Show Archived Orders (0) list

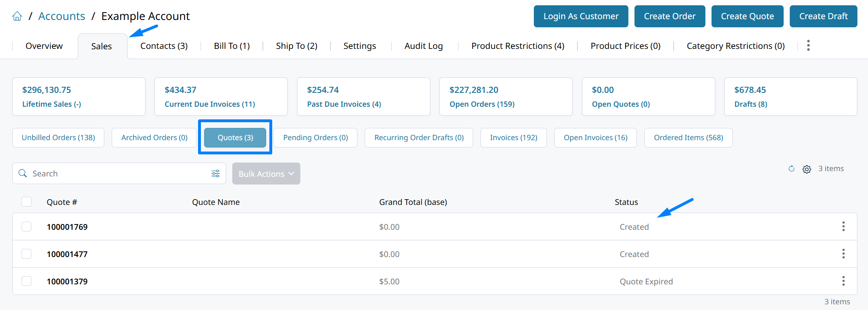pos(154,138)
